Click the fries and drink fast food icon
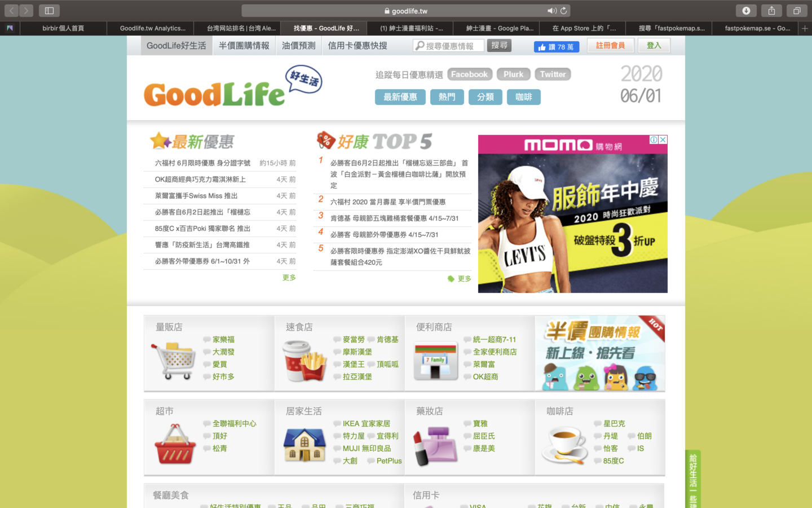 coord(304,360)
